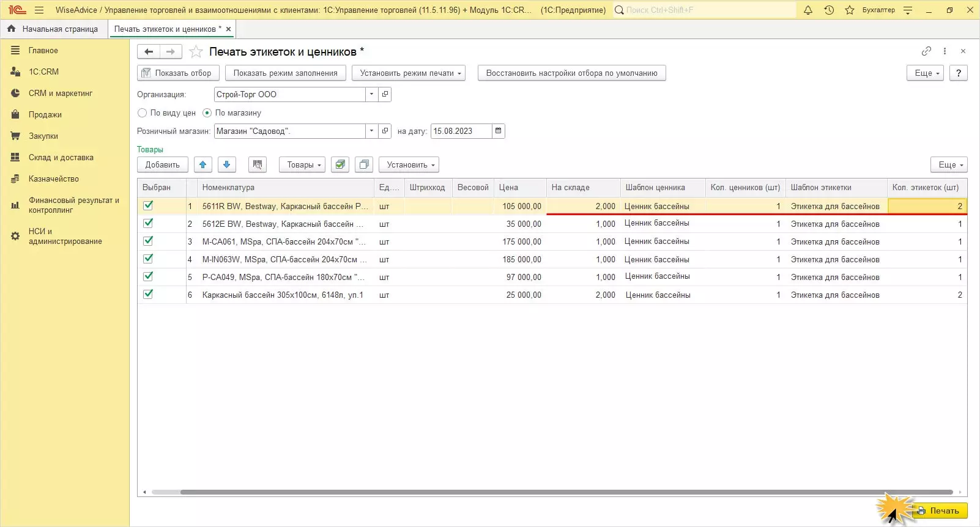Open the Товары dropdown button

pos(302,164)
